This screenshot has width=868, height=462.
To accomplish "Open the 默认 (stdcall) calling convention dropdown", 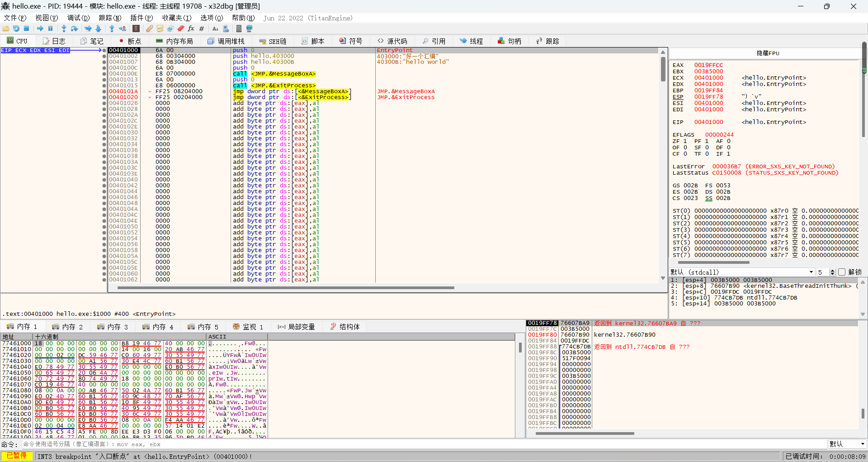I will click(742, 272).
